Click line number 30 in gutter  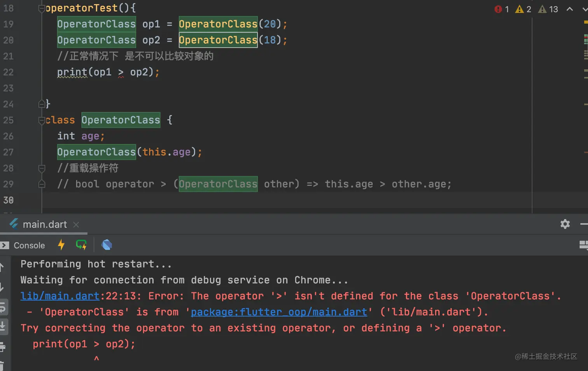[x=8, y=200]
